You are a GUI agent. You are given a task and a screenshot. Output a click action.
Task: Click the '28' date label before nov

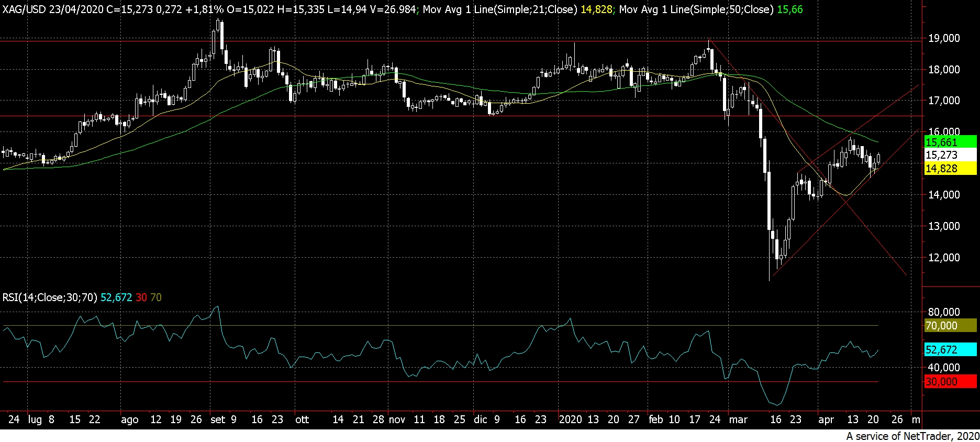(378, 419)
